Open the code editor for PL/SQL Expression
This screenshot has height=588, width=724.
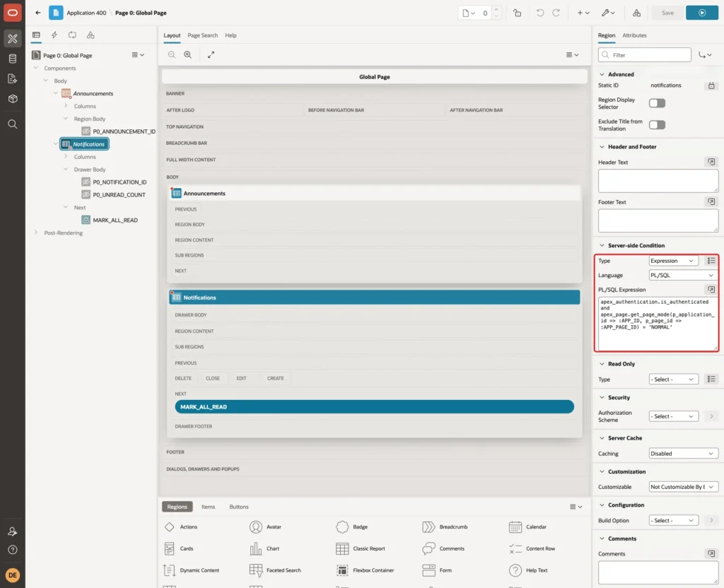tap(711, 289)
